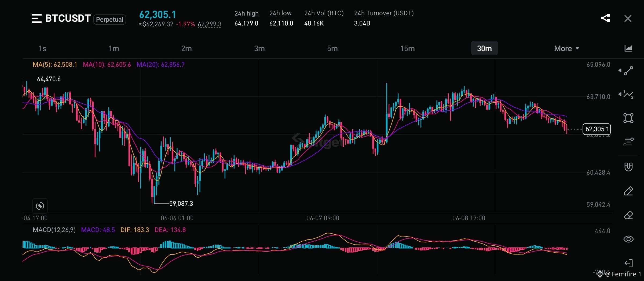Toggle the magnet snap tool
The width and height of the screenshot is (644, 281).
[628, 167]
